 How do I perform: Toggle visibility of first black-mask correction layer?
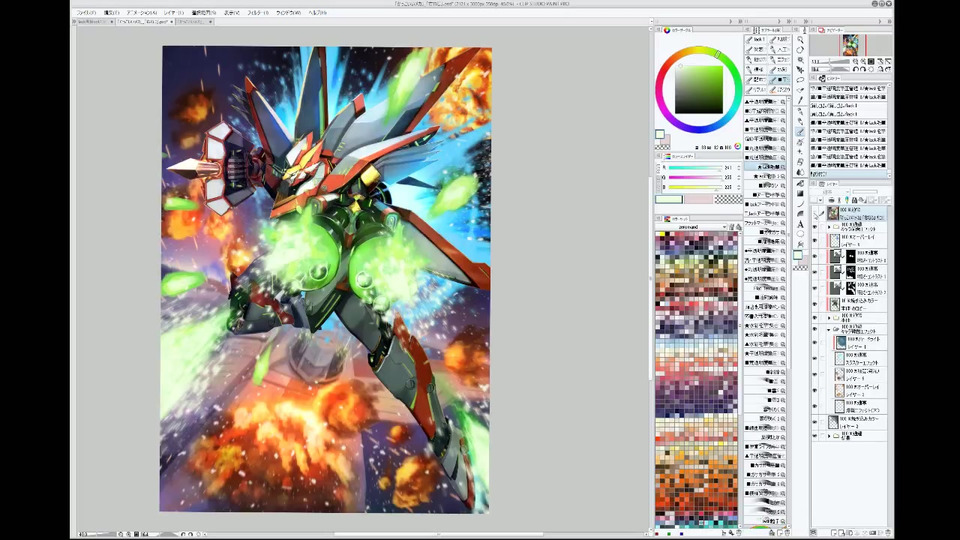(814, 257)
